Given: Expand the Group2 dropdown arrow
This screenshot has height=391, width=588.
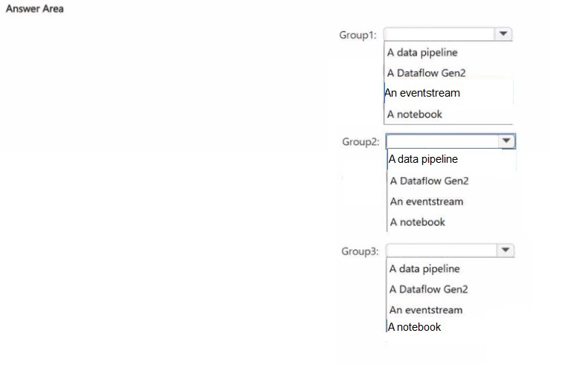Looking at the screenshot, I should tap(507, 140).
